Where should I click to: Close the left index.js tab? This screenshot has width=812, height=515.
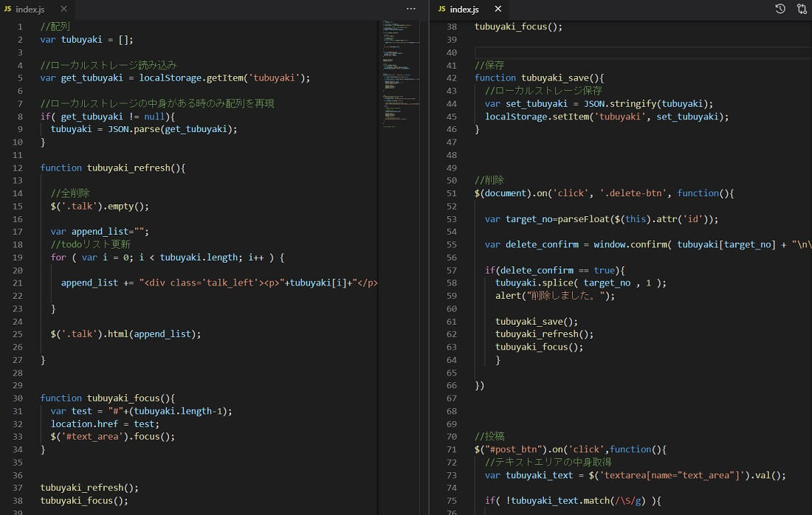pyautogui.click(x=64, y=9)
